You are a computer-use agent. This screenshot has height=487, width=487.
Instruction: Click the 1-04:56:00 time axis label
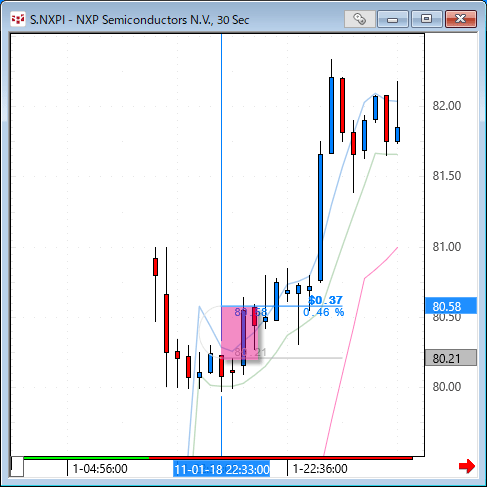click(100, 469)
